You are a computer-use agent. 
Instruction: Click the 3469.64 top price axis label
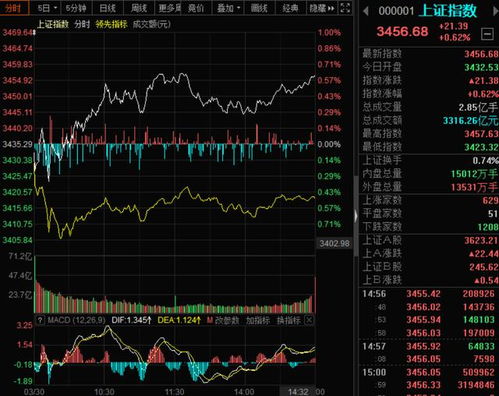(x=17, y=33)
